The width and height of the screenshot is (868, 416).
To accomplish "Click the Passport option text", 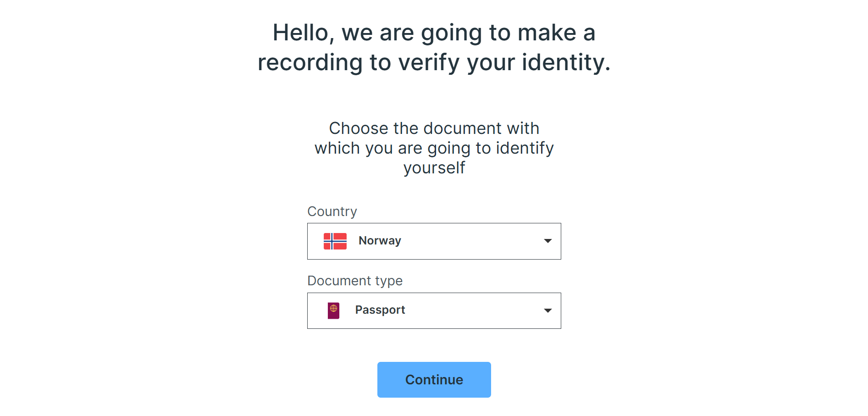I will 380,310.
